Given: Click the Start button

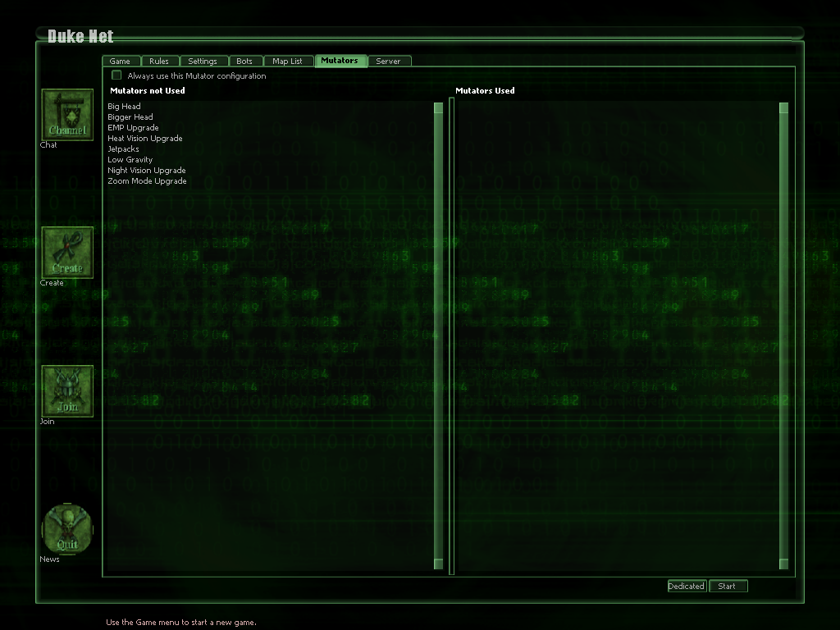Looking at the screenshot, I should point(728,586).
